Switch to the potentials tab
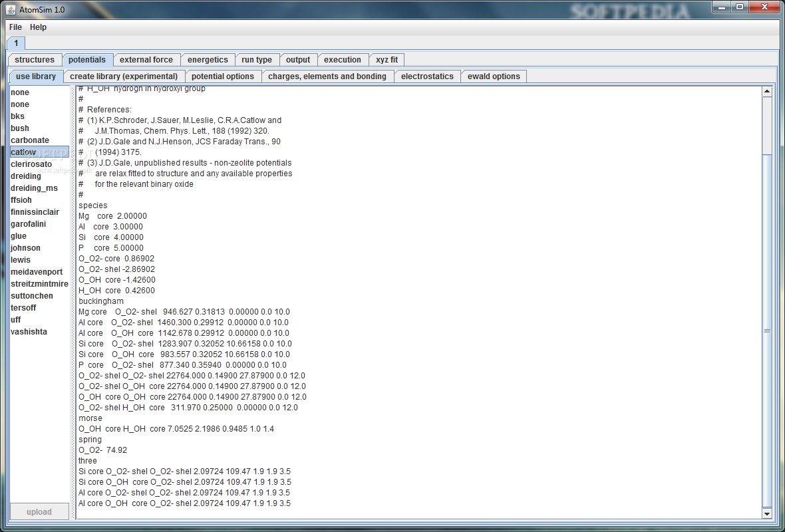The width and height of the screenshot is (785, 532). [x=87, y=60]
